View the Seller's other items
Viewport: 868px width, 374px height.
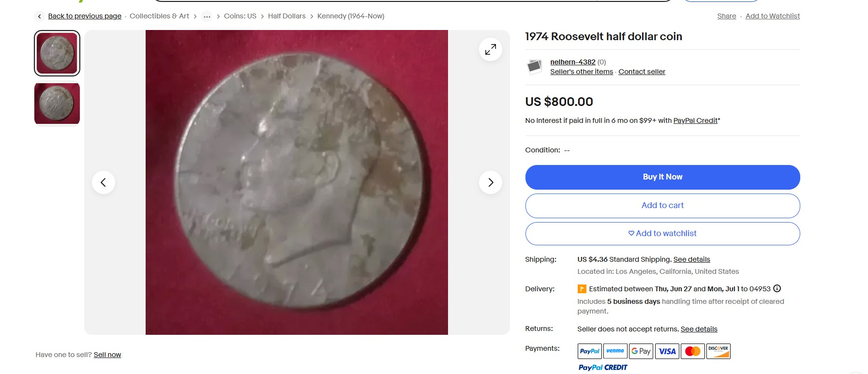point(581,72)
